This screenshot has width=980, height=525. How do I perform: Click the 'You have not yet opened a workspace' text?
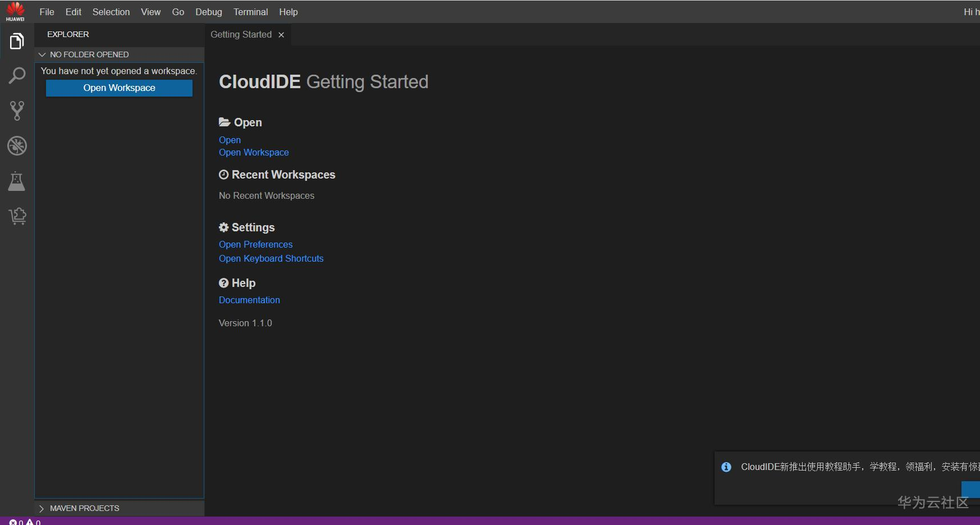119,71
